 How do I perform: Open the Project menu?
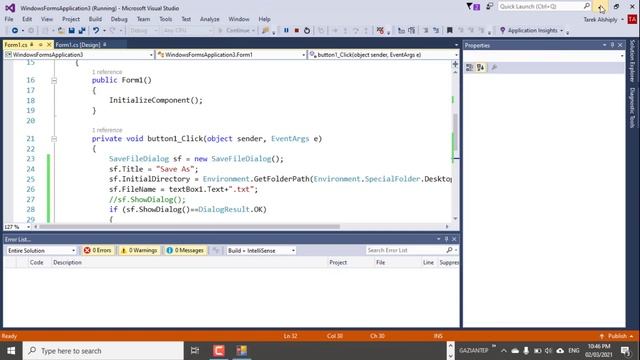pyautogui.click(x=71, y=19)
